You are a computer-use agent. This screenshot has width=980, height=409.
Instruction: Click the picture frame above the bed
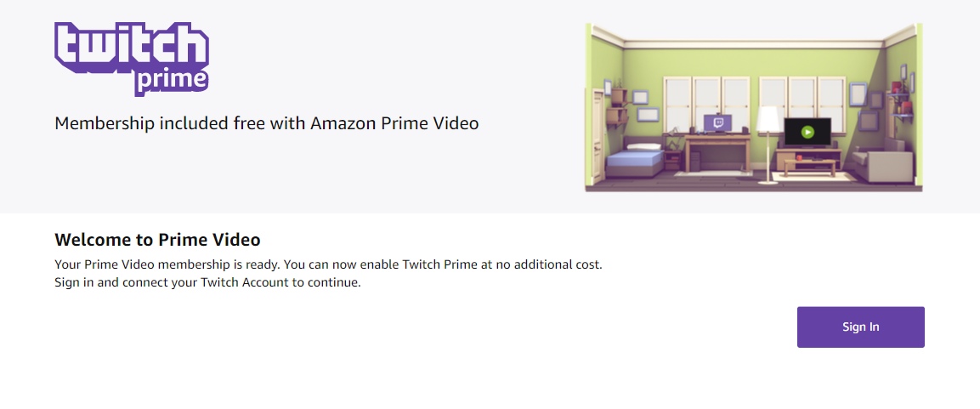pos(649,115)
